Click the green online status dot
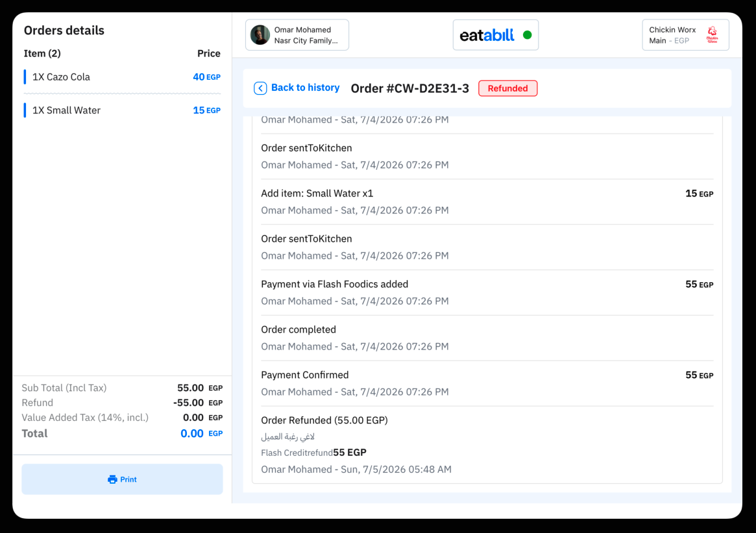 (528, 35)
